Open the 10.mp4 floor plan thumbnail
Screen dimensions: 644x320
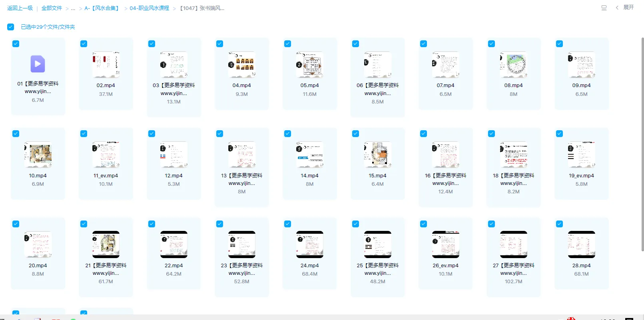pyautogui.click(x=38, y=155)
